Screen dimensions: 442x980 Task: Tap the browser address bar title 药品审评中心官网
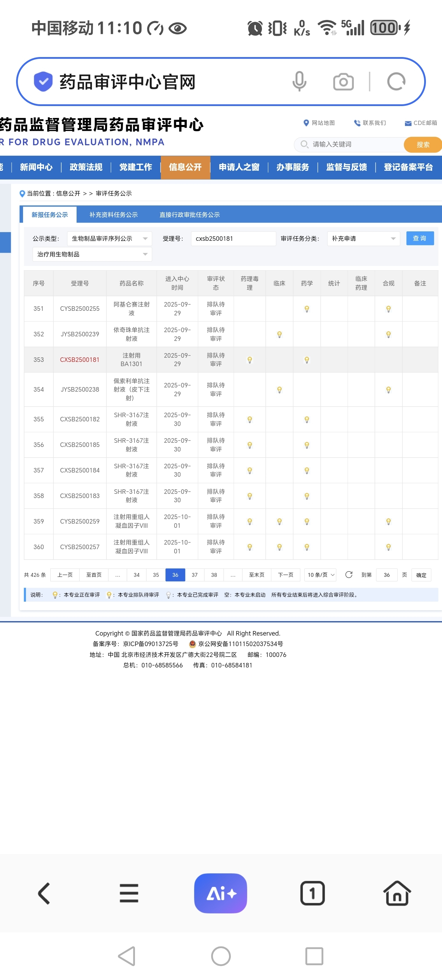tap(127, 82)
